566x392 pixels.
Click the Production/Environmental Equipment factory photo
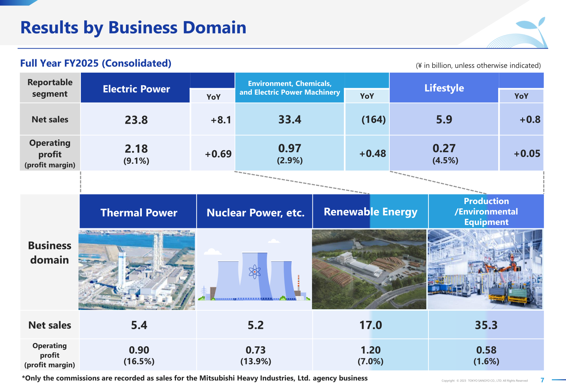[x=485, y=270]
